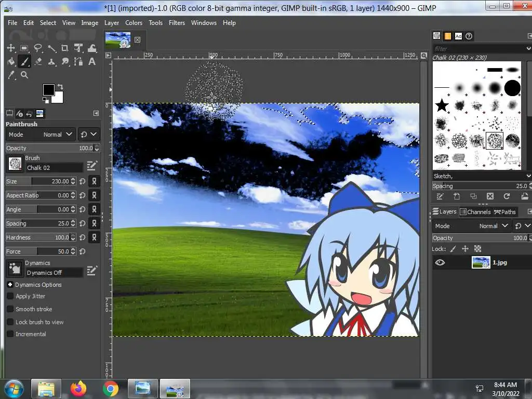Select the Text tool
Image resolution: width=532 pixels, height=399 pixels.
click(92, 62)
